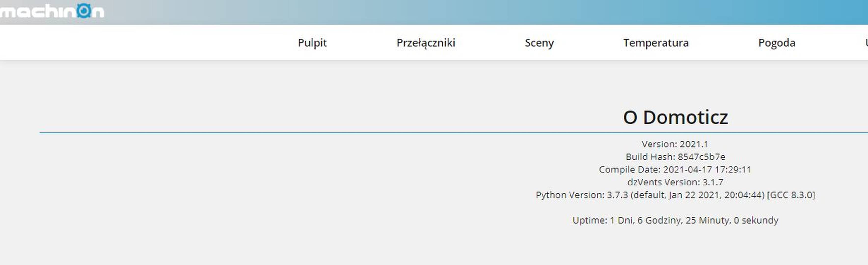This screenshot has height=265, width=868.
Task: Click the O Domoticz heading
Action: point(675,117)
